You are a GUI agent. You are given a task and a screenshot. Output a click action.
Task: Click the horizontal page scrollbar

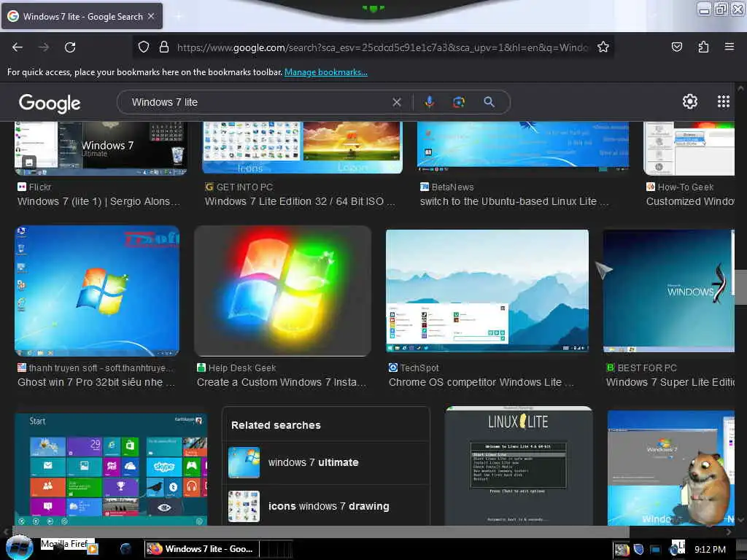click(x=320, y=532)
